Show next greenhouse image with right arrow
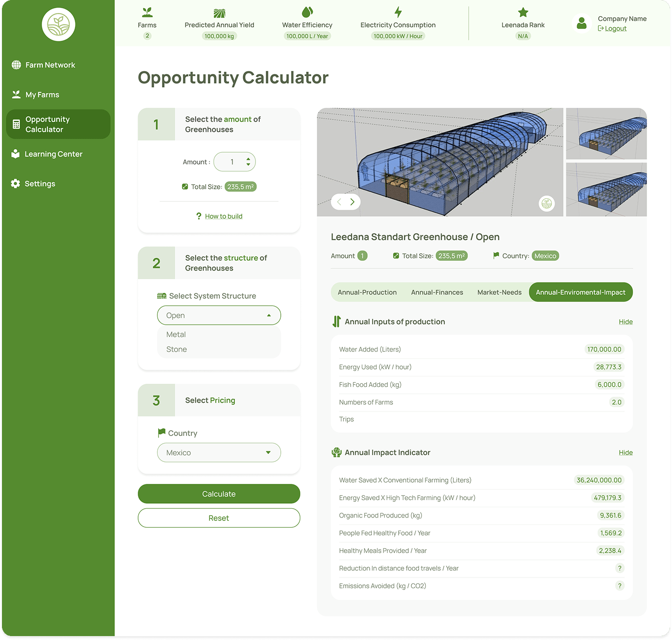672x640 pixels. (x=353, y=202)
